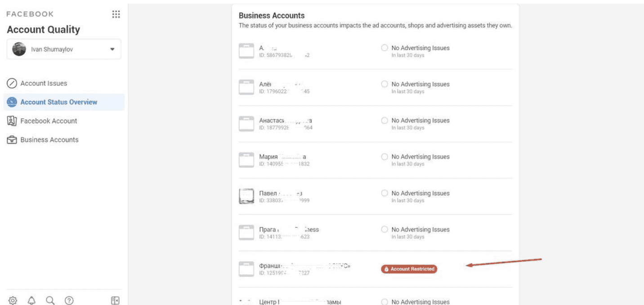The height and width of the screenshot is (305, 644).
Task: Click the business icon for ID 58679382 account
Action: click(x=246, y=51)
